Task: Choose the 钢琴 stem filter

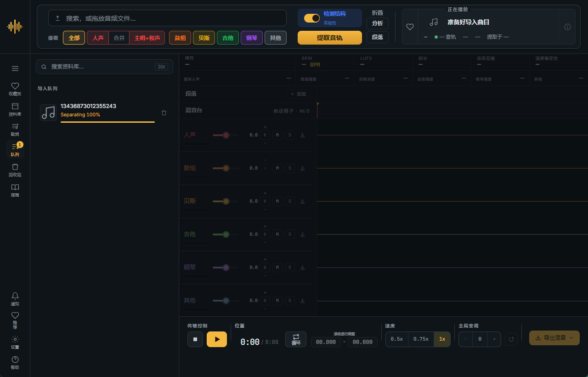Action: [252, 38]
